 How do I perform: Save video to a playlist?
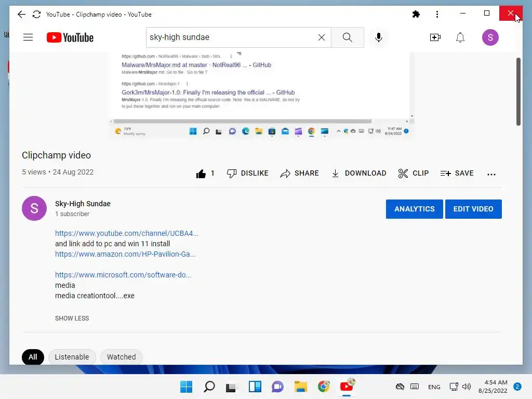457,174
